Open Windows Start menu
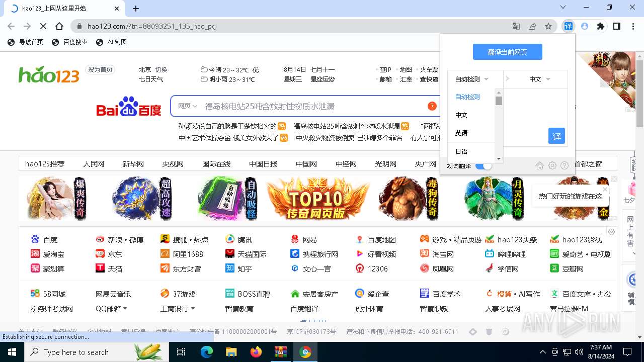Screen dimensions: 644x362 pyautogui.click(x=12, y=352)
